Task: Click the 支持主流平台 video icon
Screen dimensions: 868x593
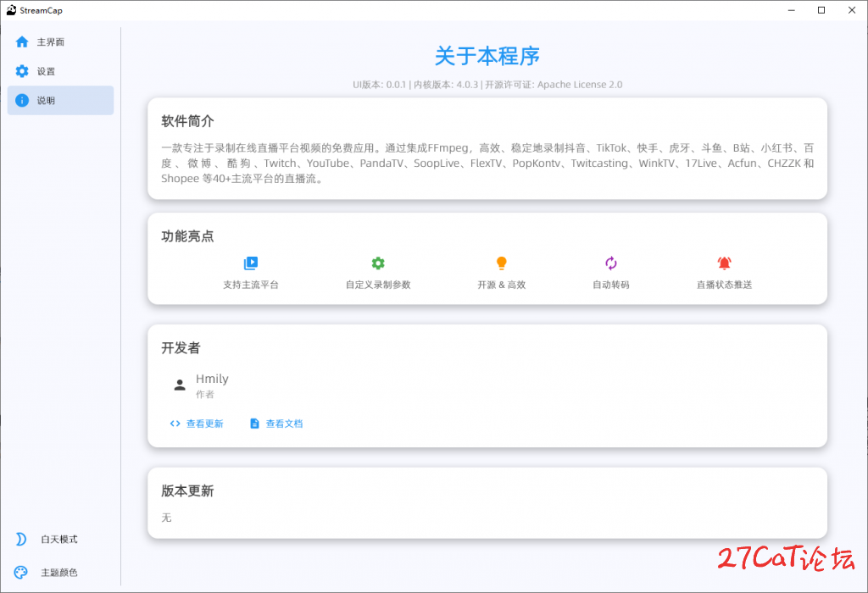Action: point(251,263)
